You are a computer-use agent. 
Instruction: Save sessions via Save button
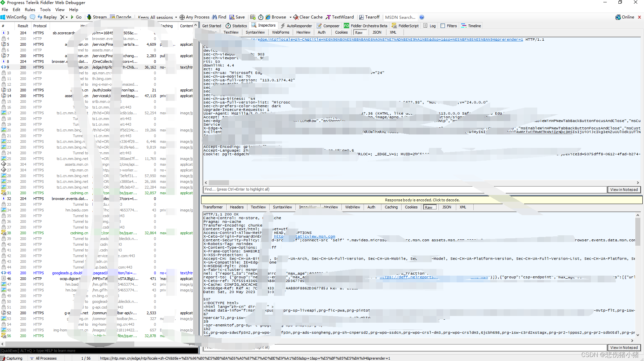(x=237, y=17)
